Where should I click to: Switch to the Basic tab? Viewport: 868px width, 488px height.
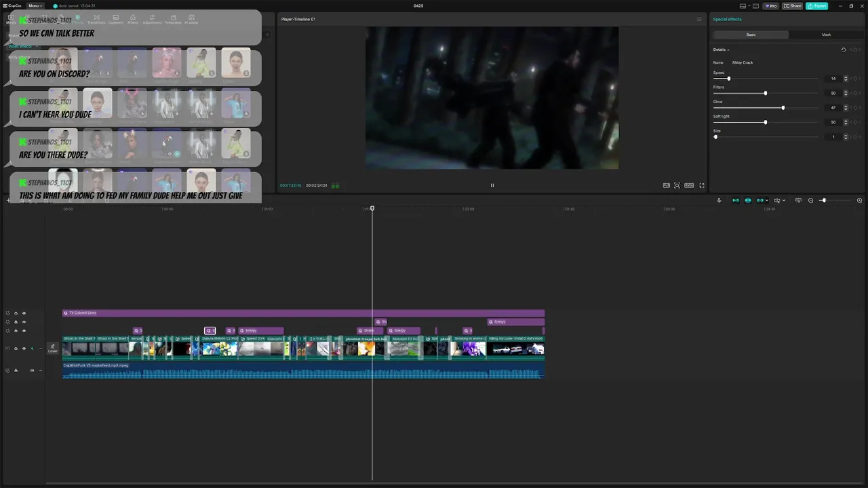point(751,35)
